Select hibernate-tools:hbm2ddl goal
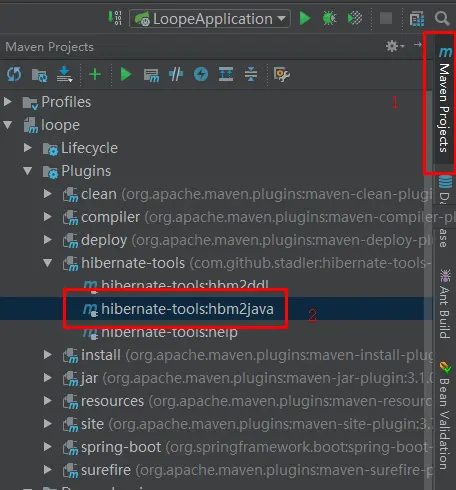This screenshot has width=456, height=490. 185,285
